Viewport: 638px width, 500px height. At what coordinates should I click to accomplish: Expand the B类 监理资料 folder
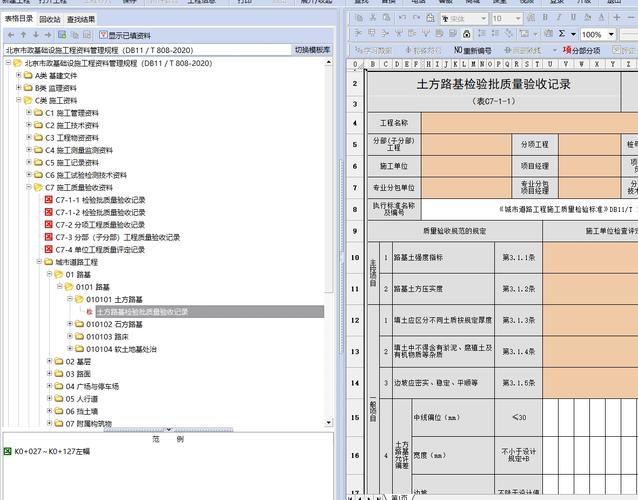(18, 87)
